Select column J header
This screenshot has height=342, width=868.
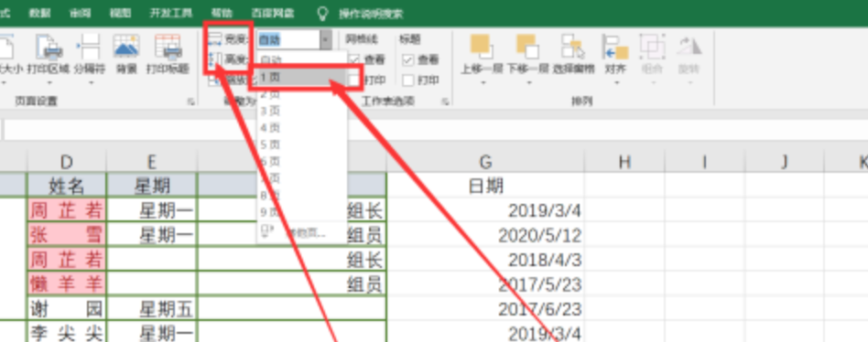pyautogui.click(x=785, y=161)
